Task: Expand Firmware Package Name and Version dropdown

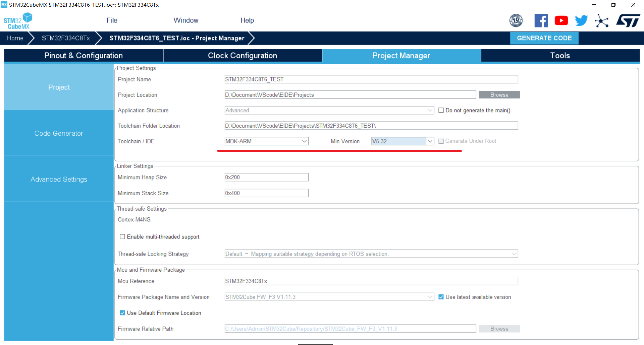Action: click(329, 297)
